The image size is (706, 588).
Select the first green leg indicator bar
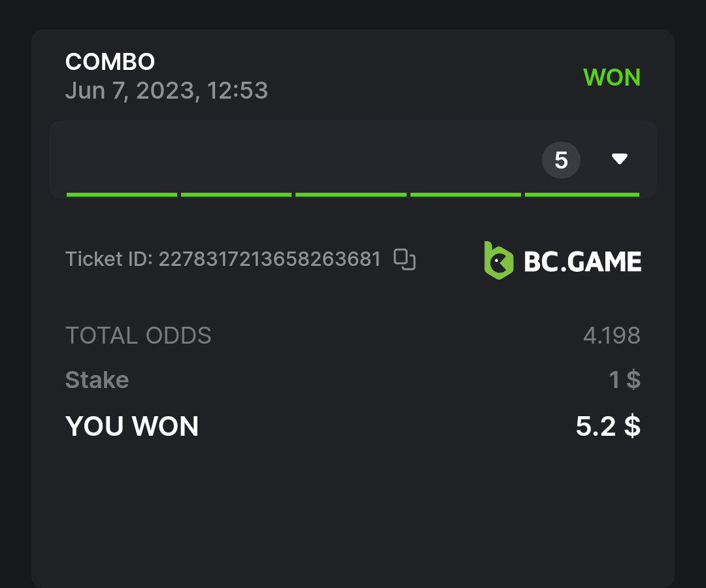coord(122,194)
